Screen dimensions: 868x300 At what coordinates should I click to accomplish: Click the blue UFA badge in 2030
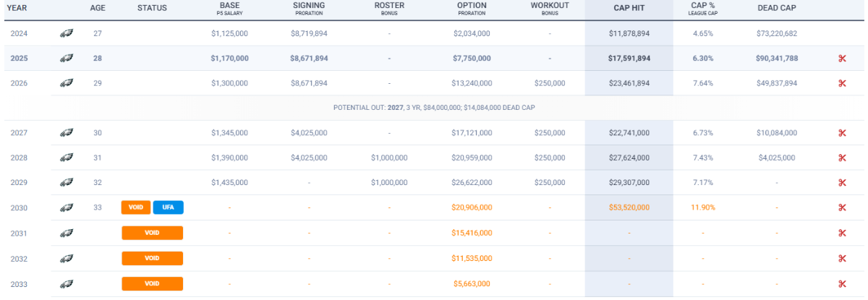(x=168, y=207)
